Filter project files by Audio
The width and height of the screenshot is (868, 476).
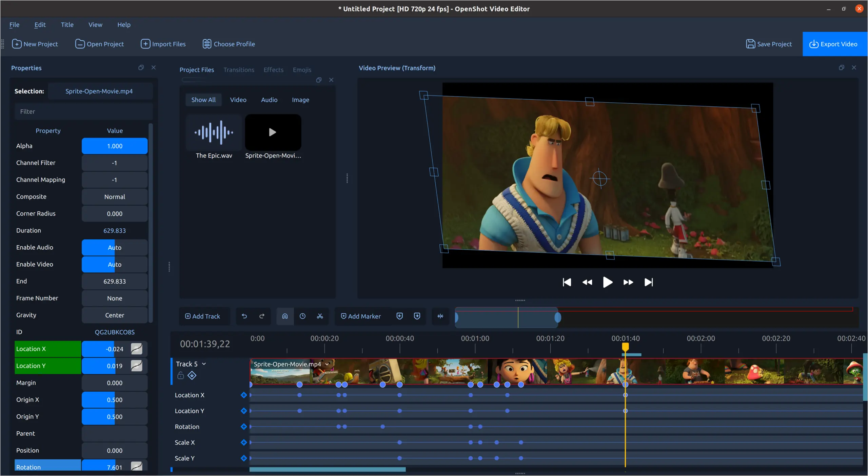(x=269, y=100)
